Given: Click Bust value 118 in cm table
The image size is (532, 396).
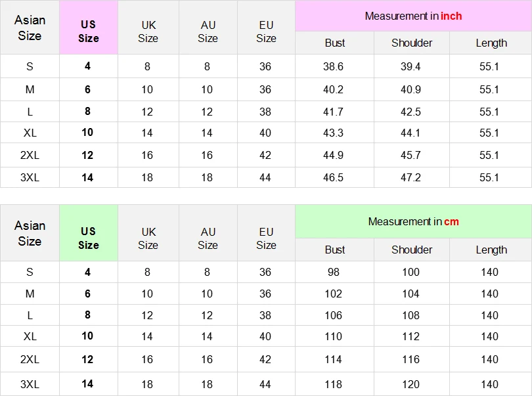Looking at the screenshot, I should (x=333, y=384).
